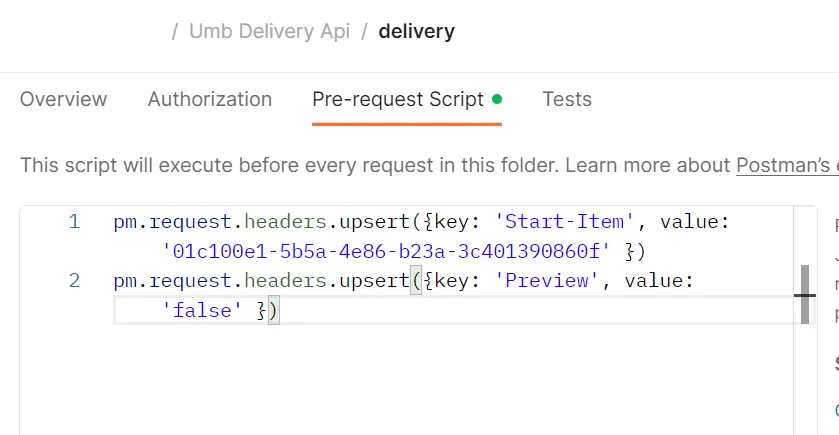Click the green unsaved-changes dot indicator
The image size is (839, 435).
(497, 99)
